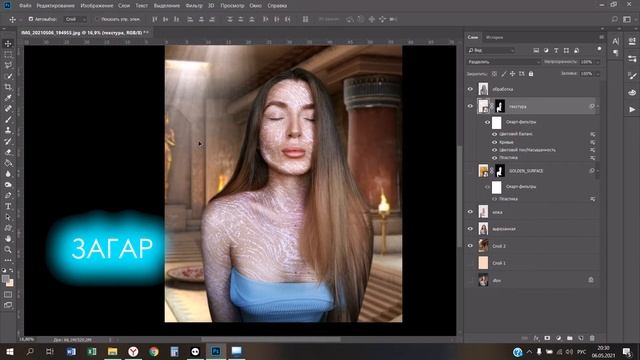Open the 'Фильтр' menu

pos(194,6)
